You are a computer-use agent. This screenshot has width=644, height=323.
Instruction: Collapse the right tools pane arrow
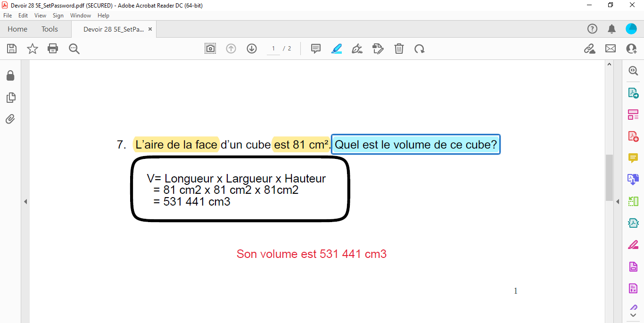(x=618, y=201)
